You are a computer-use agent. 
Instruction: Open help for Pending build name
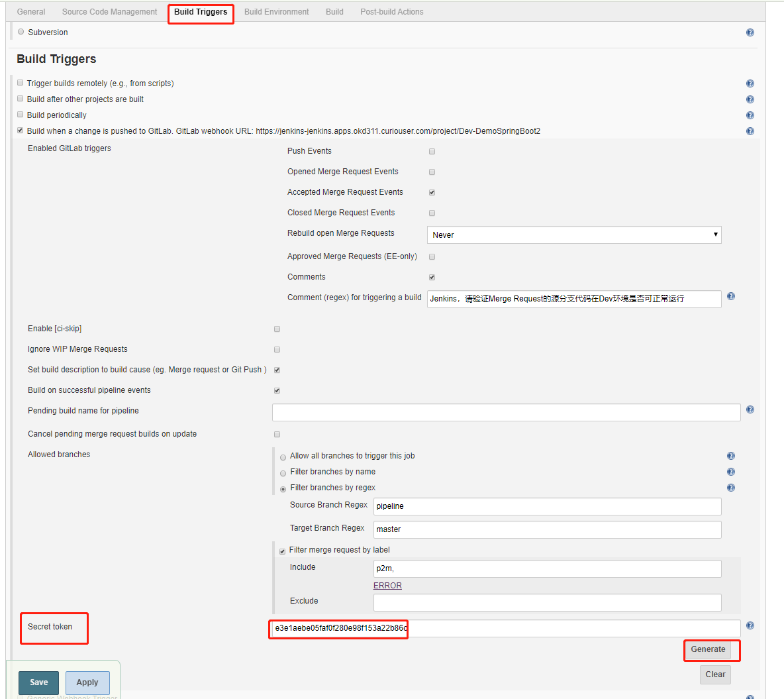[x=750, y=409]
